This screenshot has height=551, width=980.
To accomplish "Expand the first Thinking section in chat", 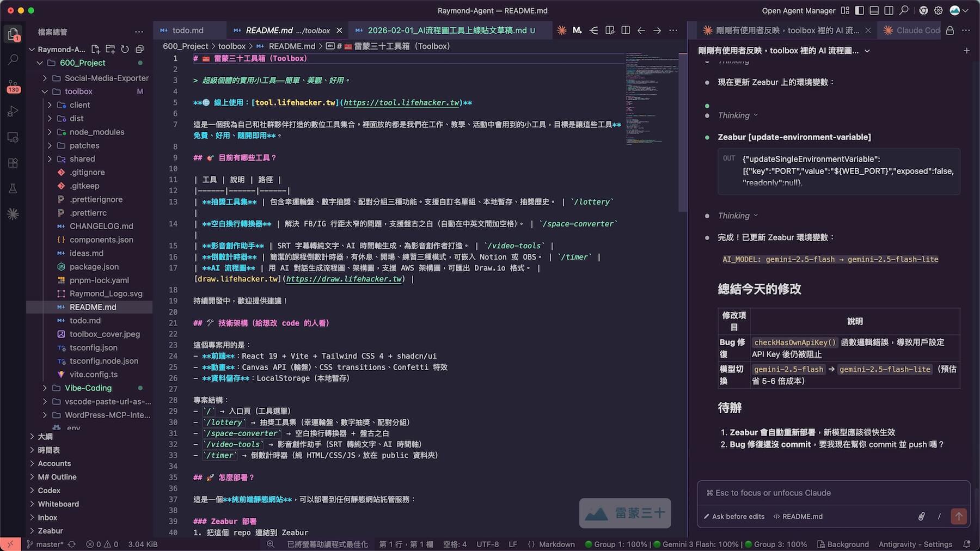I will (x=737, y=115).
